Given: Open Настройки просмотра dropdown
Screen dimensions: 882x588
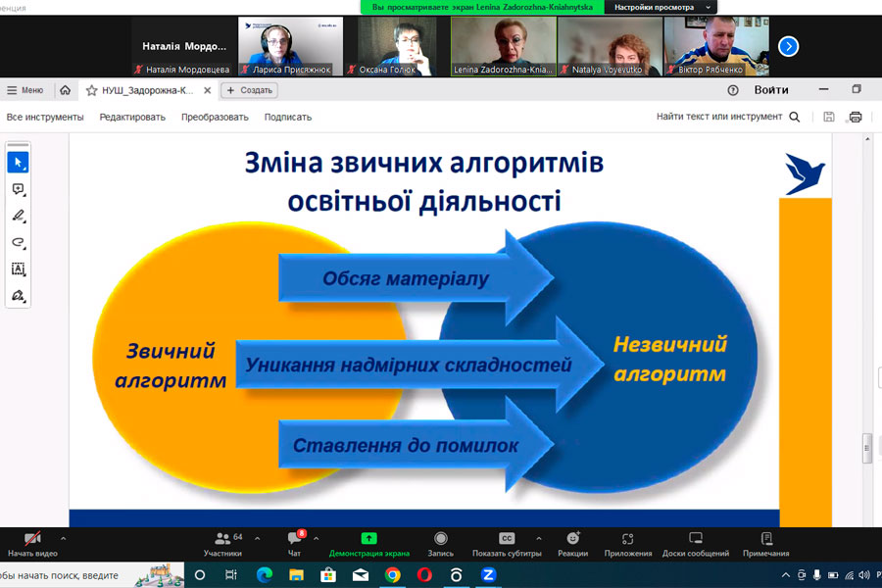Looking at the screenshot, I should [x=661, y=7].
